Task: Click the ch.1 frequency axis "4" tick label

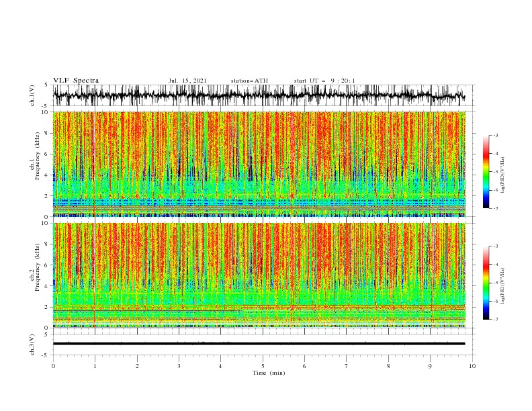Action: (x=47, y=175)
